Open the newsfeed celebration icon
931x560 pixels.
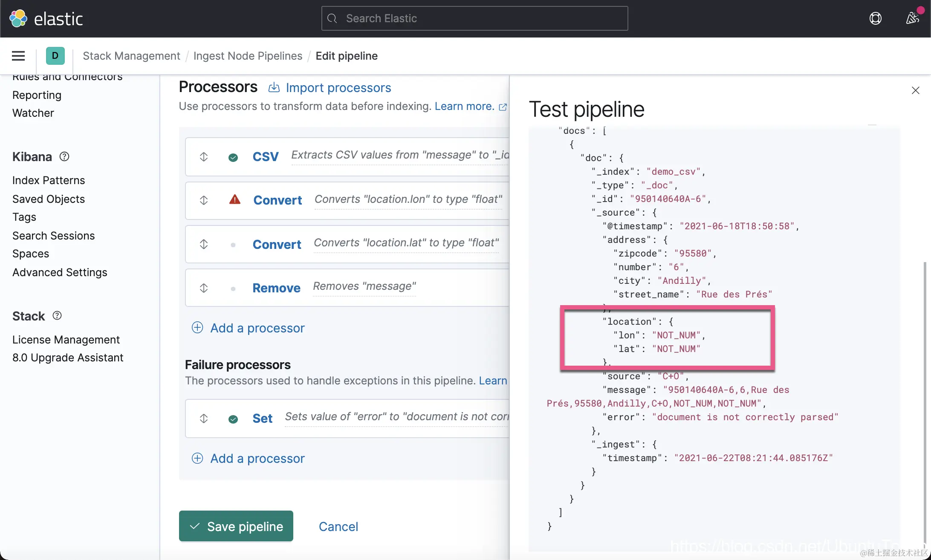point(912,18)
